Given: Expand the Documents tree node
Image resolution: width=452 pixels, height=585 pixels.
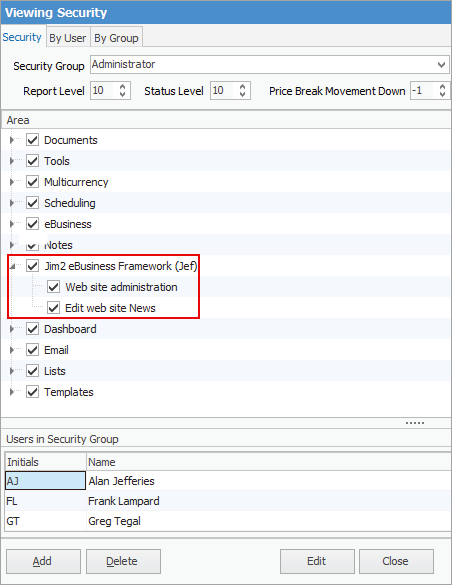Looking at the screenshot, I should pos(12,140).
